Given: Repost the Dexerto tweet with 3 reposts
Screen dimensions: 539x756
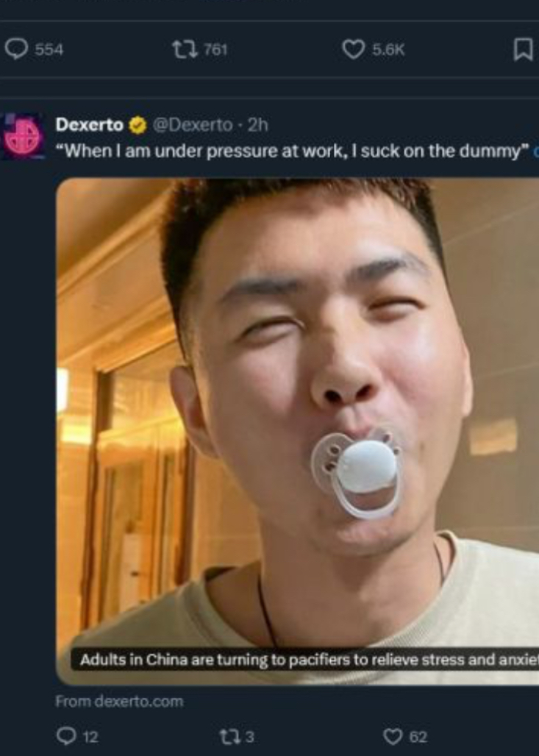Looking at the screenshot, I should point(228,736).
